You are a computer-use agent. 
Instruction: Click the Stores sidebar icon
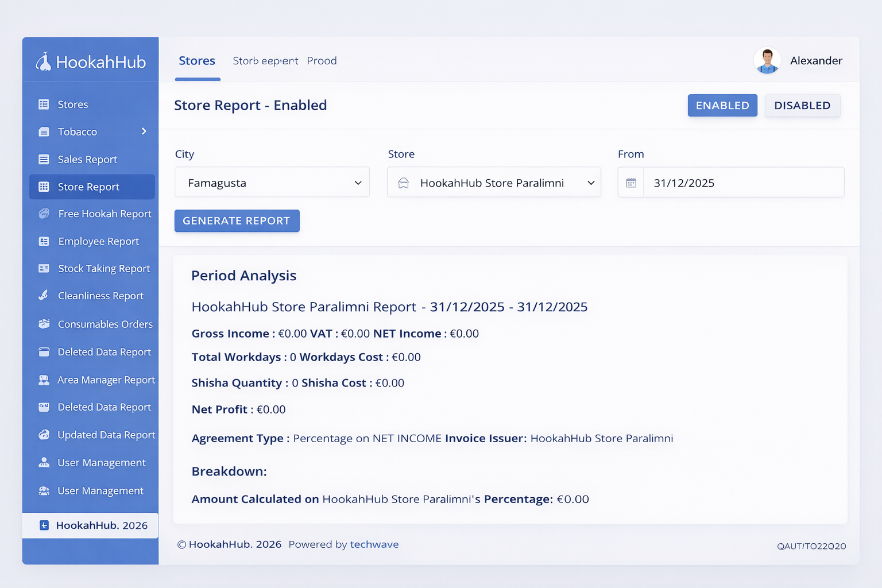44,105
